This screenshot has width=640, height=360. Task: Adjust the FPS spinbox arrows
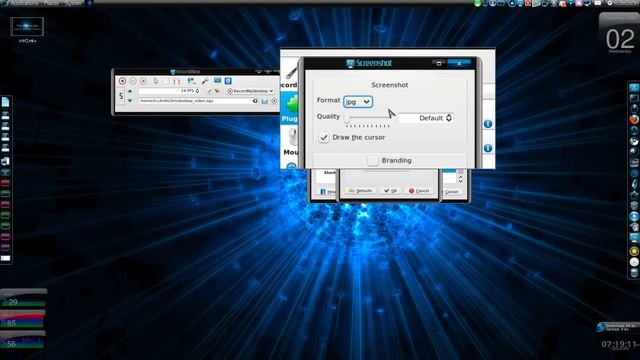tap(198, 91)
